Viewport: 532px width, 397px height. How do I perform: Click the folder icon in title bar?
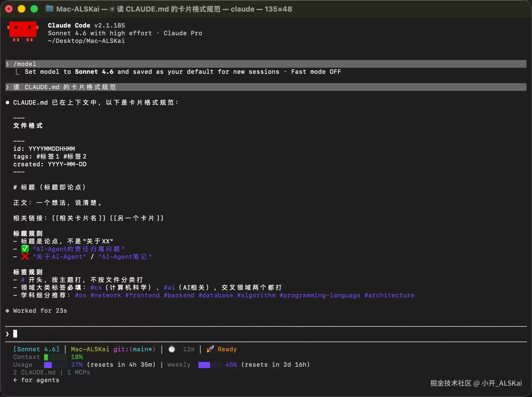coord(49,9)
